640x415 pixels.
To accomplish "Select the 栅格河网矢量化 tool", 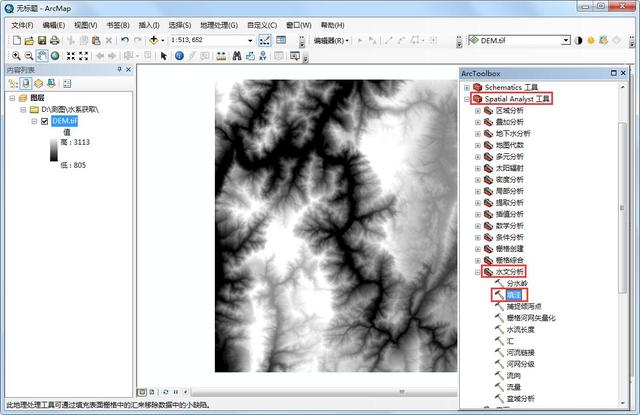I will [531, 318].
